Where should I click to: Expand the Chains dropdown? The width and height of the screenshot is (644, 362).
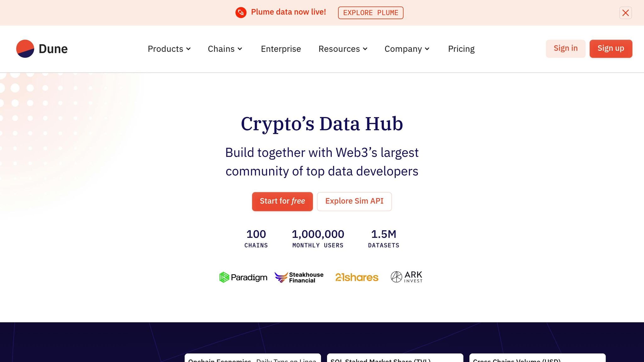225,49
